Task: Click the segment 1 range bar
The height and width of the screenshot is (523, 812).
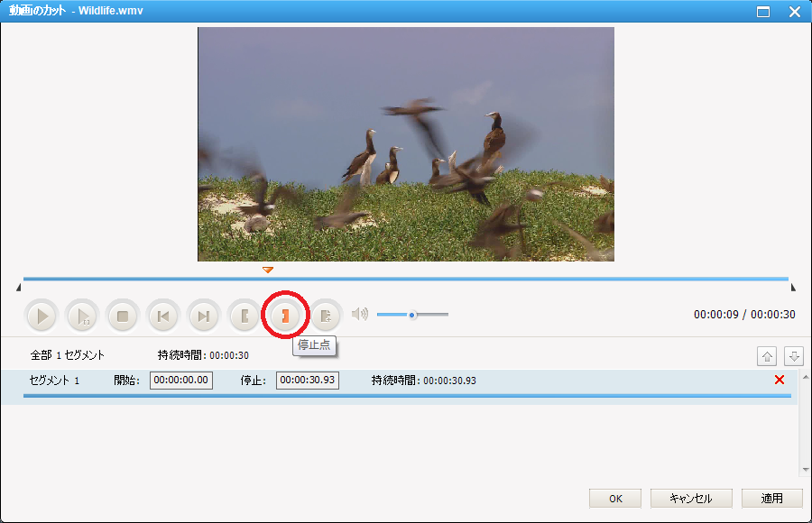Action: (x=407, y=396)
